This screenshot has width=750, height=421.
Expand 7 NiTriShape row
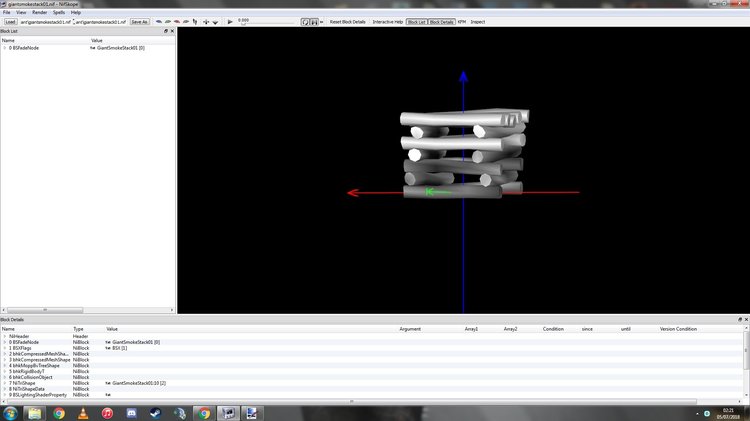5,383
